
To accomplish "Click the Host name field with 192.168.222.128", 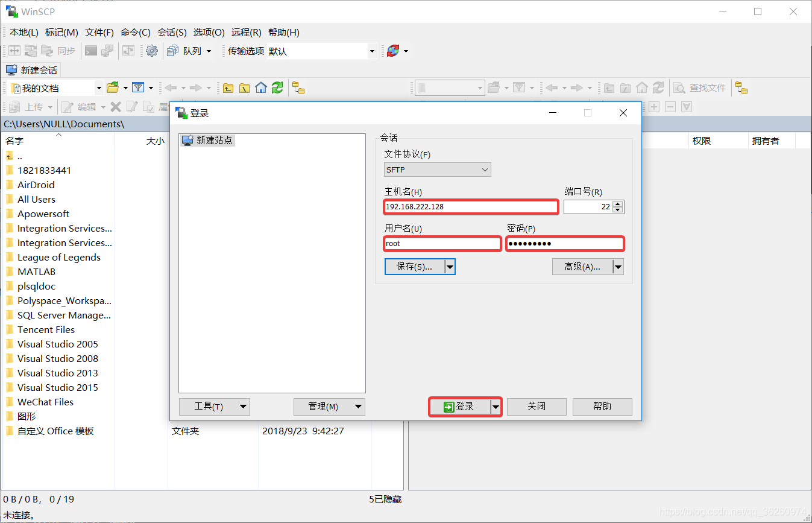I will click(471, 207).
